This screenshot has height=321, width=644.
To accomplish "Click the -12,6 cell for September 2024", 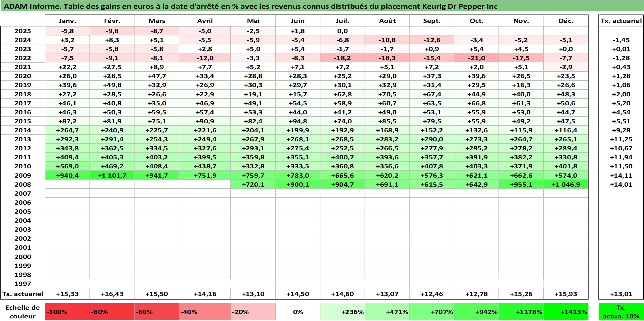I will point(432,40).
